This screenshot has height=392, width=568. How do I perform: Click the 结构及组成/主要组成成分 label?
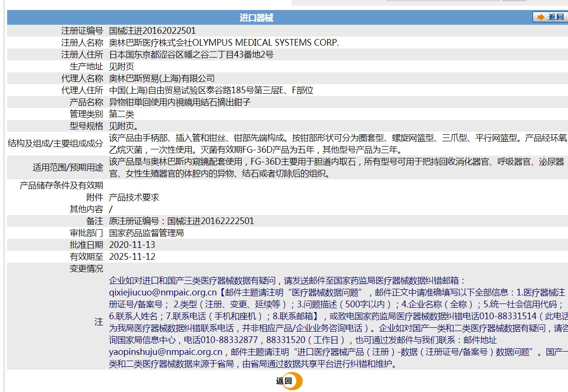click(56, 144)
